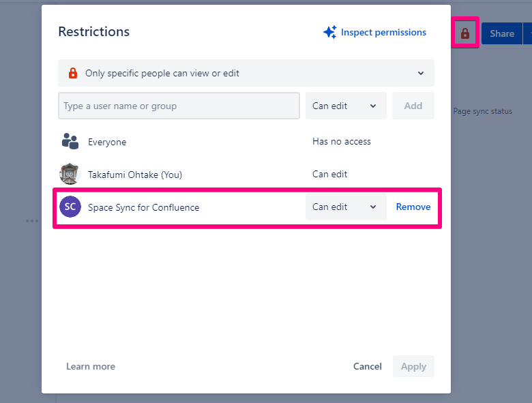Click the purple SC avatar
Image resolution: width=532 pixels, height=403 pixels.
70,207
